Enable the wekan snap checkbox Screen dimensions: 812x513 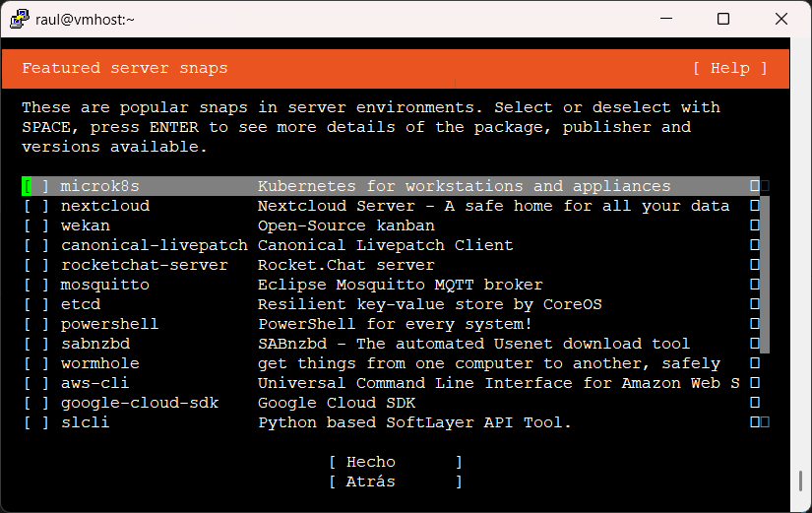click(x=36, y=225)
